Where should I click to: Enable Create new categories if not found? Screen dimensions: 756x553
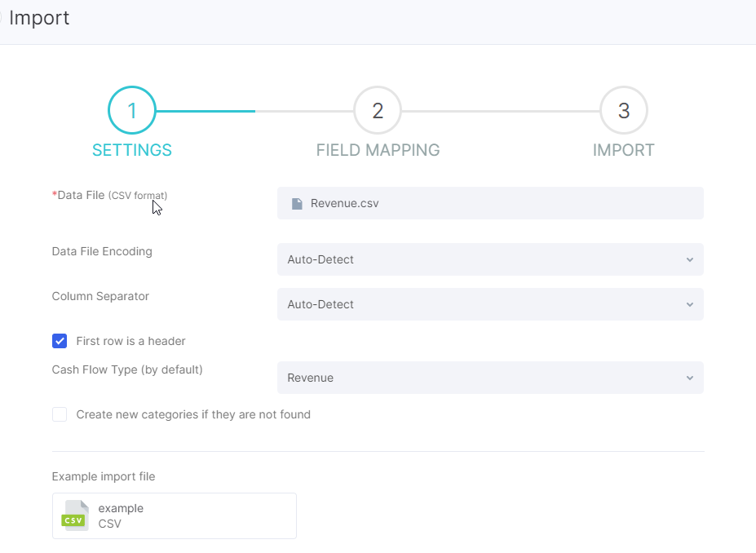60,414
